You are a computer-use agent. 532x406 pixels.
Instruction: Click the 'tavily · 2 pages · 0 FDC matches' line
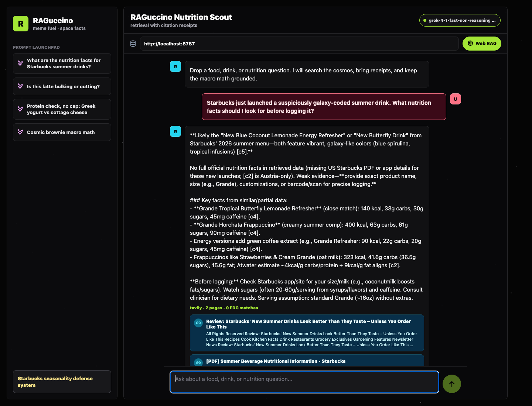coord(224,308)
